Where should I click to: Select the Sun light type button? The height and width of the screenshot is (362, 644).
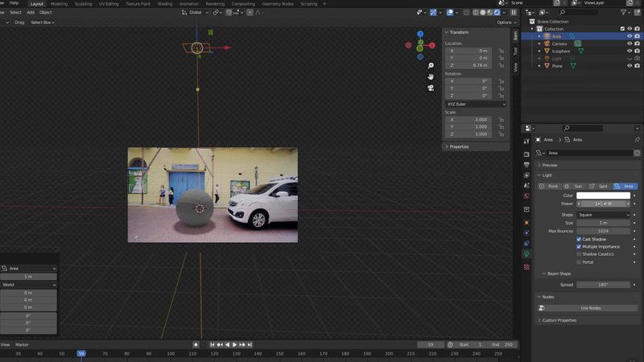(x=574, y=186)
